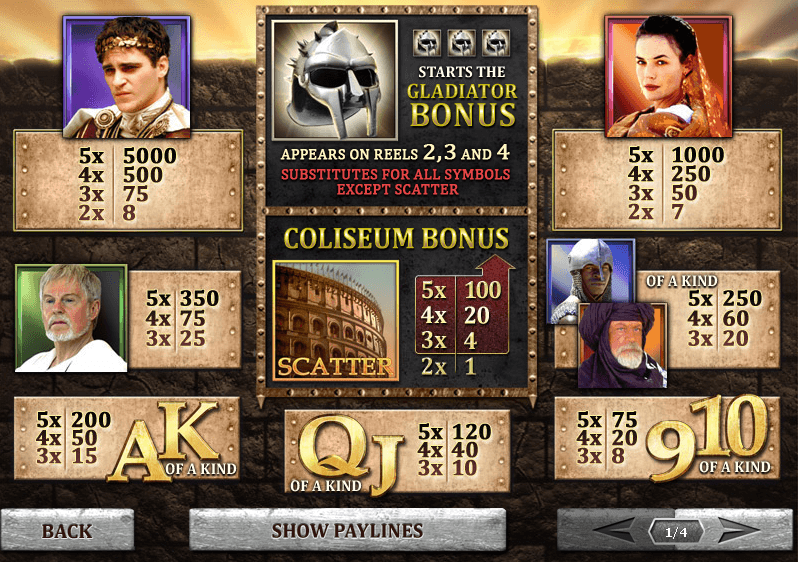798x562 pixels.
Task: Click the third small helmet icon
Action: coord(496,43)
